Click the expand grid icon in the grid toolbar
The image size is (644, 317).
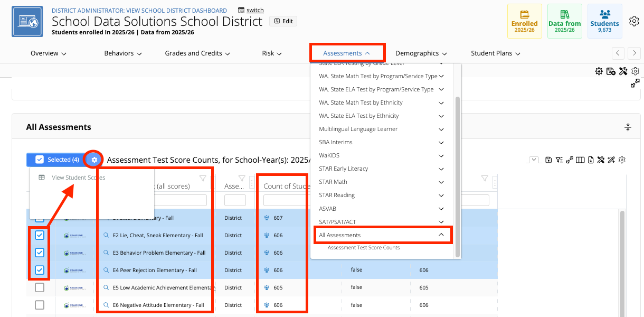[570, 160]
